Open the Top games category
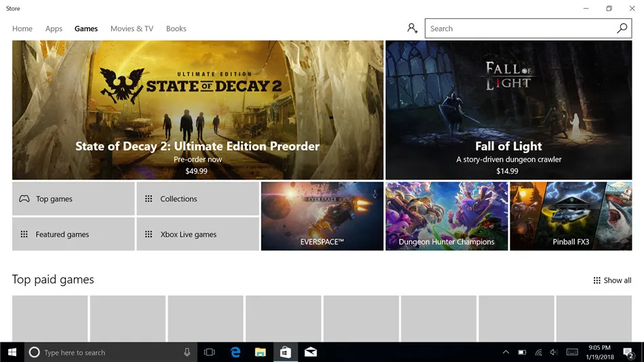644x362 pixels. click(x=73, y=199)
